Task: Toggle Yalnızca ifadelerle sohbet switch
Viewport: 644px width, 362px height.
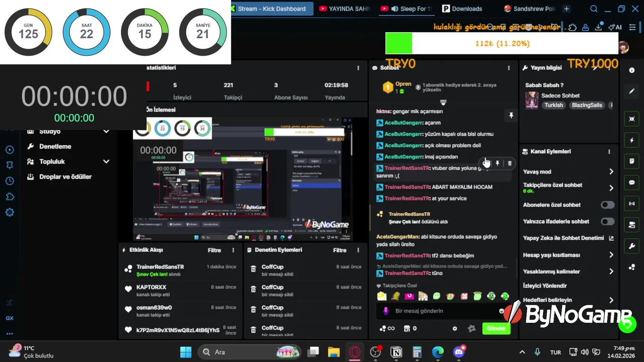Action: (x=607, y=221)
